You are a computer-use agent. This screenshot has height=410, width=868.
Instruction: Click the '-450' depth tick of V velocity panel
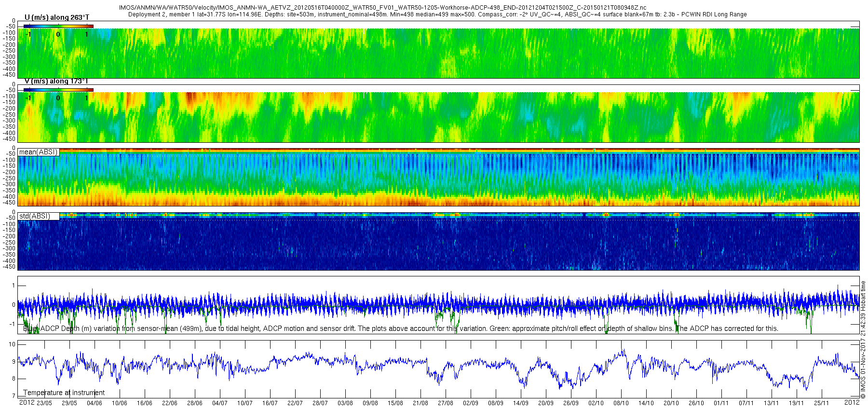pyautogui.click(x=10, y=139)
